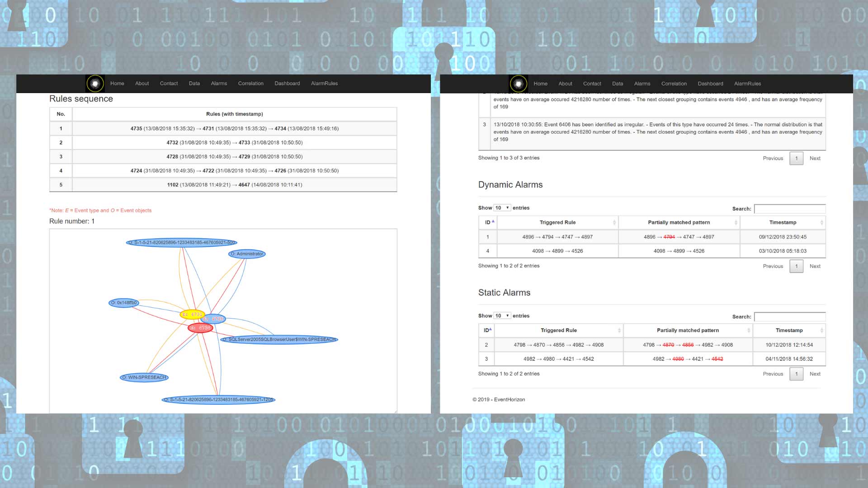Click Next button Dynamic Alarms pagination
The height and width of the screenshot is (488, 868).
coord(815,266)
